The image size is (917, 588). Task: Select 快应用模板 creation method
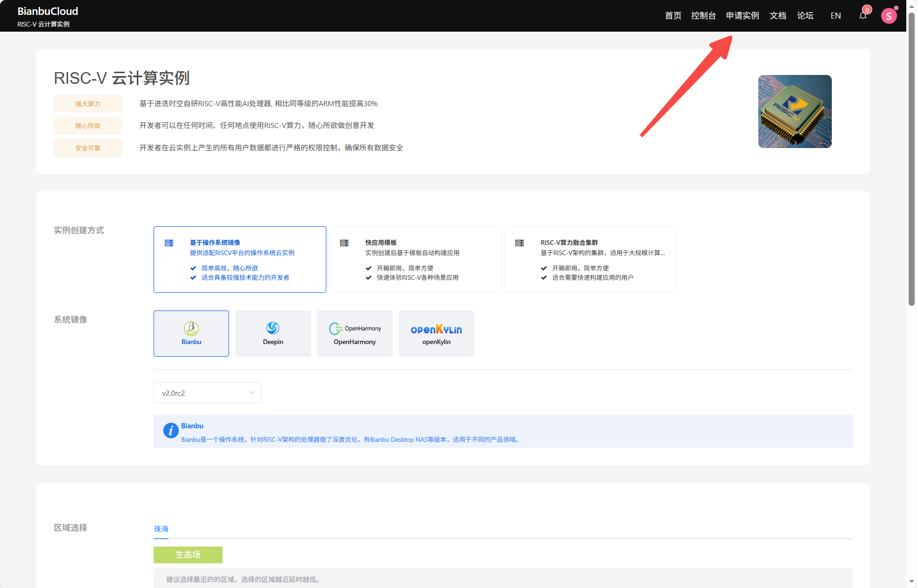[415, 259]
